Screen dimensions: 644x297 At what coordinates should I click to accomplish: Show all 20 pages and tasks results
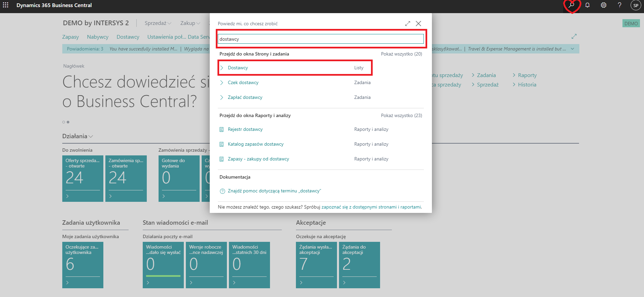click(x=401, y=54)
